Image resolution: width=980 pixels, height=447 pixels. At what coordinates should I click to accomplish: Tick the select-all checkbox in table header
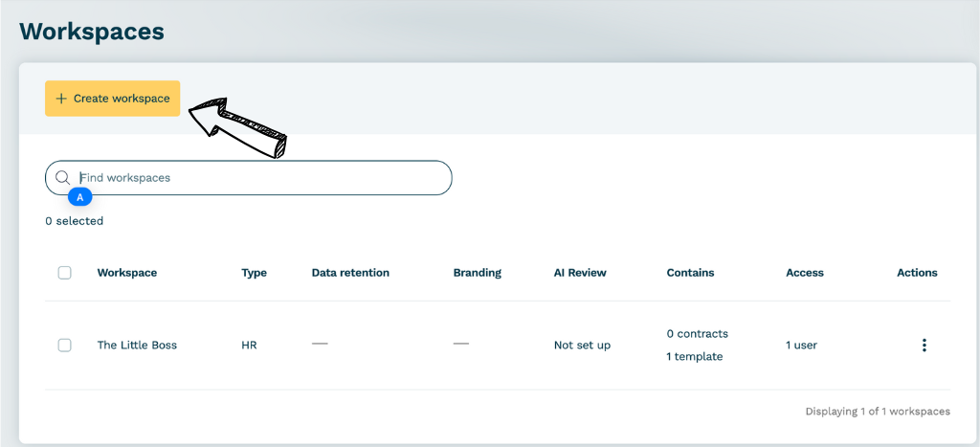click(64, 273)
